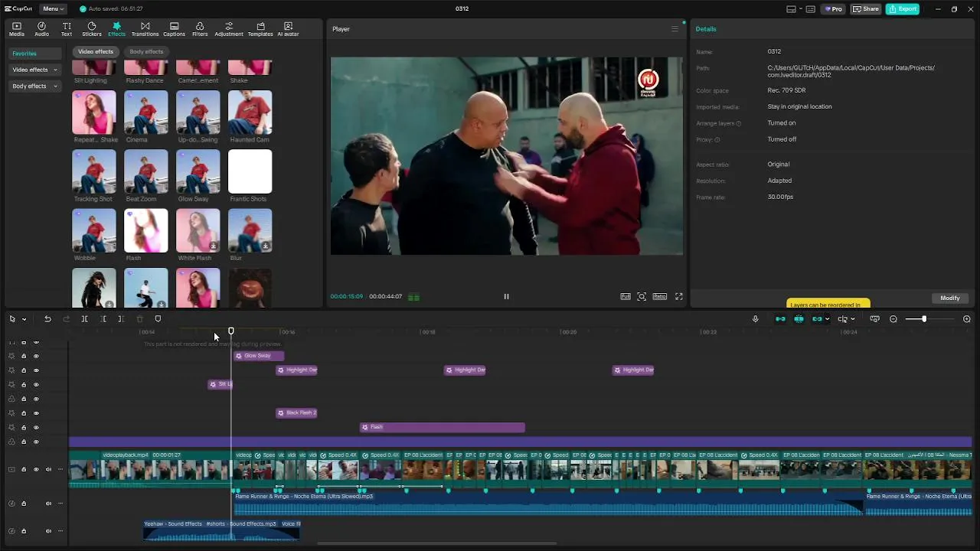Expand the Body effects category
980x551 pixels.
[x=34, y=86]
